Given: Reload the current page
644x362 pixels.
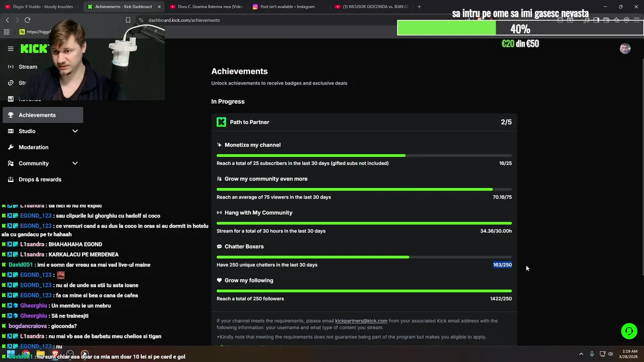Looking at the screenshot, I should pos(27,20).
